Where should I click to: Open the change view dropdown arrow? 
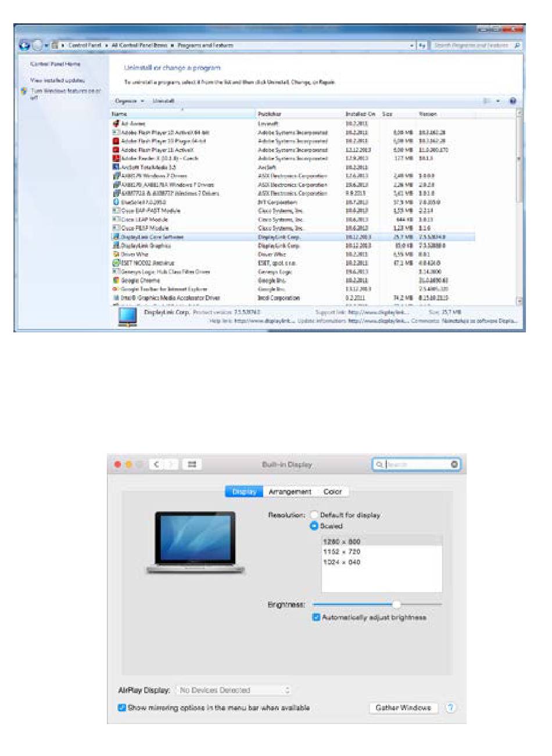point(498,101)
